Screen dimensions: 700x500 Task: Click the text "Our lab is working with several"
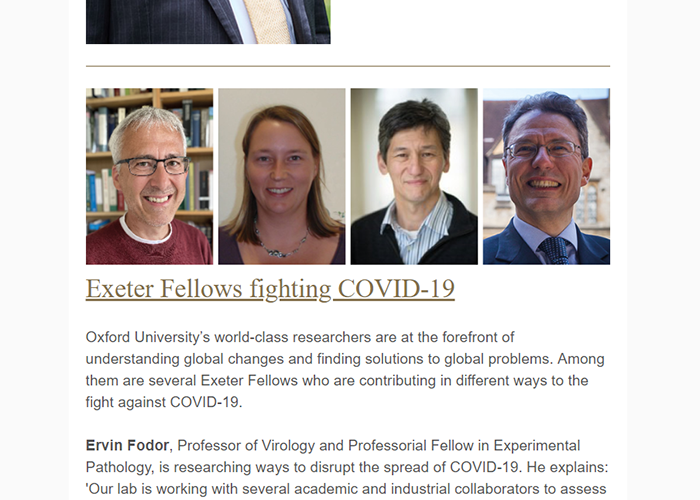pyautogui.click(x=190, y=489)
